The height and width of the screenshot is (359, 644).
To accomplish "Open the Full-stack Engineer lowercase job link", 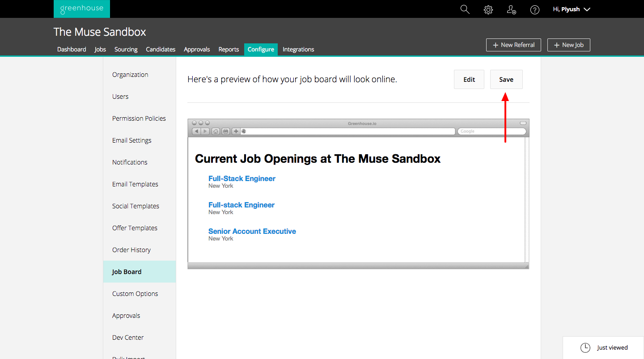I will [x=241, y=205].
